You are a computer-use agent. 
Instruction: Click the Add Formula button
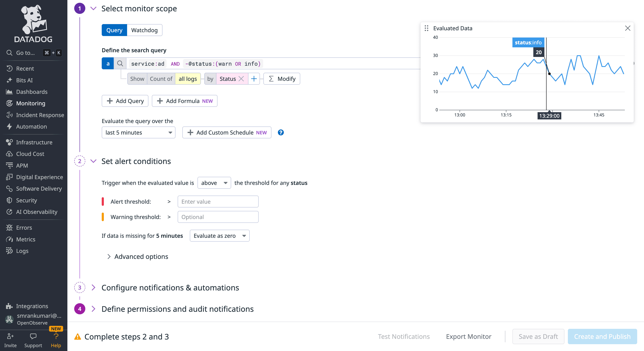184,101
